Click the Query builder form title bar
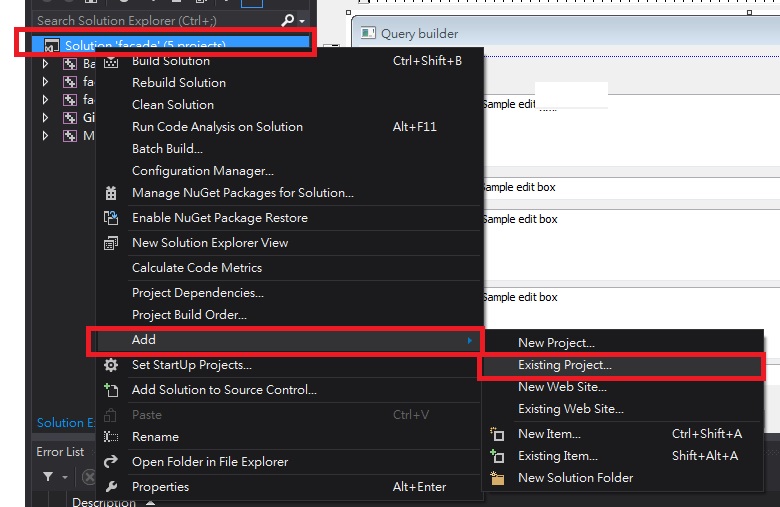Screen dimensions: 780x507 click(x=567, y=33)
